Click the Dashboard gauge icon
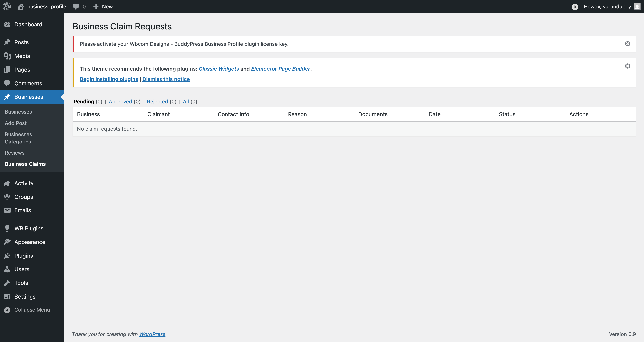This screenshot has height=342, width=644. tap(7, 24)
